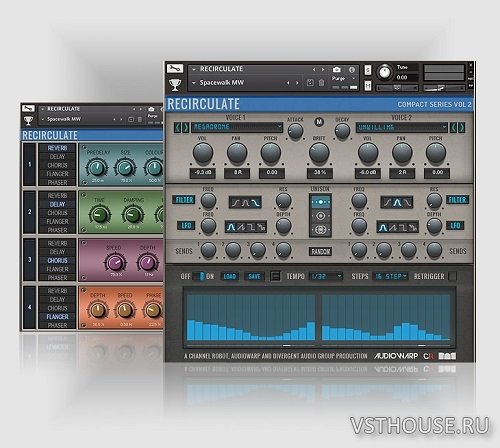Viewport: 500px width, 448px height.
Task: Select the bottom Unison mode icon
Action: [320, 230]
